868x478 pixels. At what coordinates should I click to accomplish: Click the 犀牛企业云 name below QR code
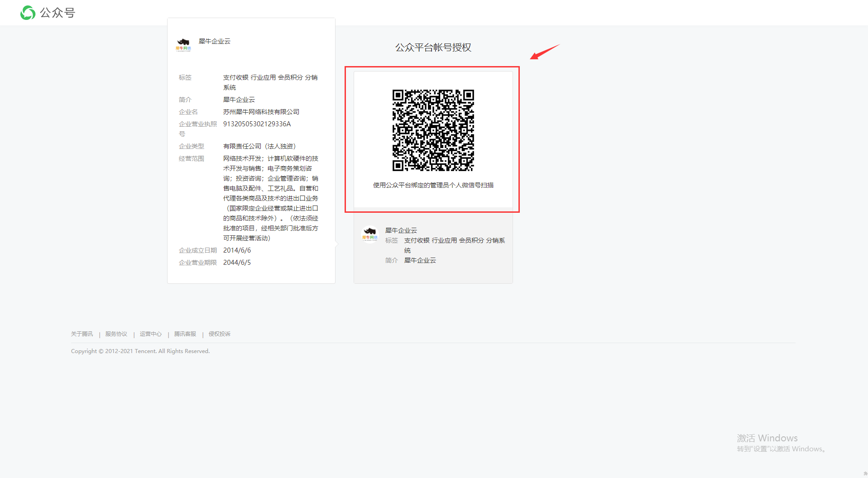(401, 230)
